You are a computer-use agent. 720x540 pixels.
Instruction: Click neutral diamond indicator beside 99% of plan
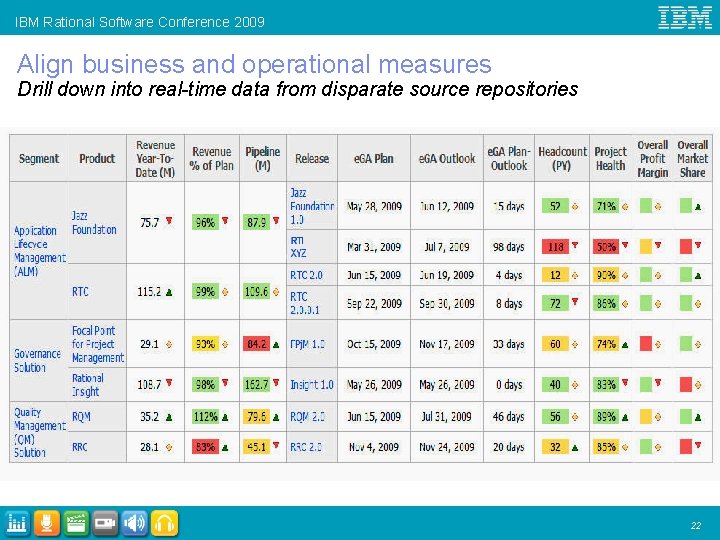(225, 292)
